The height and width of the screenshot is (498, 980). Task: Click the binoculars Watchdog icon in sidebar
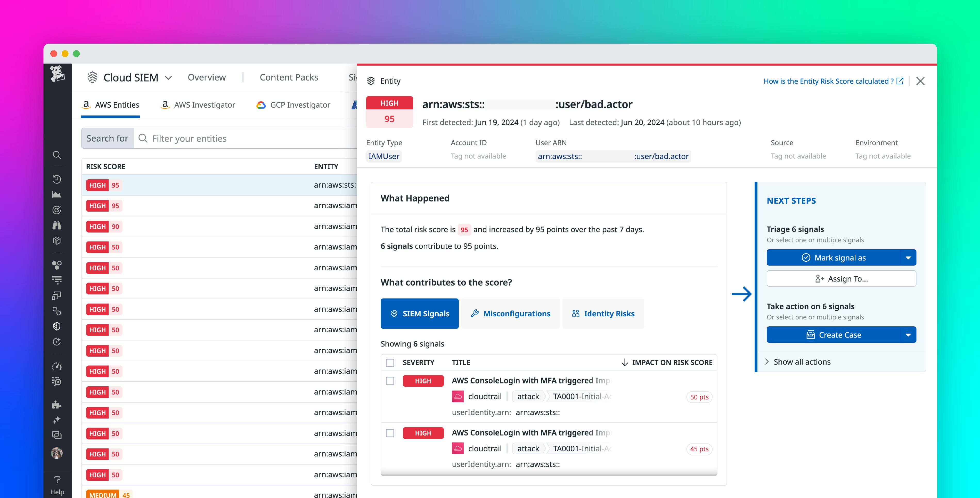(57, 226)
